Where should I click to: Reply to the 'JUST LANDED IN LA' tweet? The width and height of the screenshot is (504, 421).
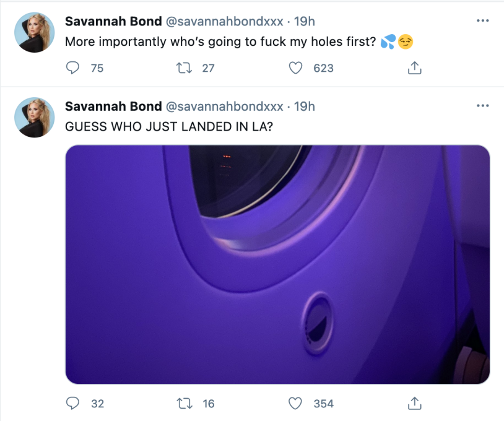[73, 404]
